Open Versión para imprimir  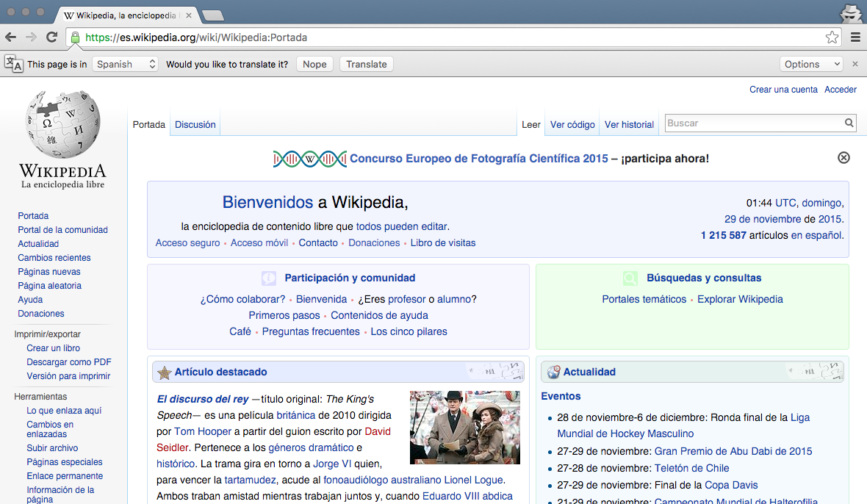pos(68,375)
